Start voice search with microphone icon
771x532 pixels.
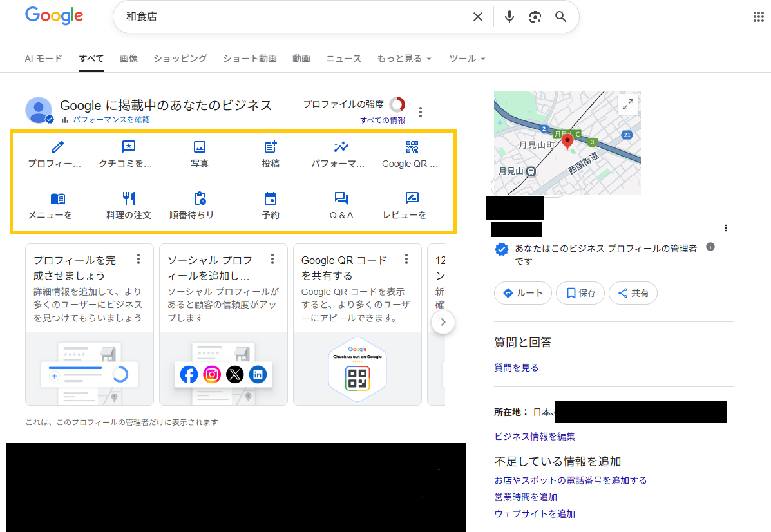tap(509, 17)
